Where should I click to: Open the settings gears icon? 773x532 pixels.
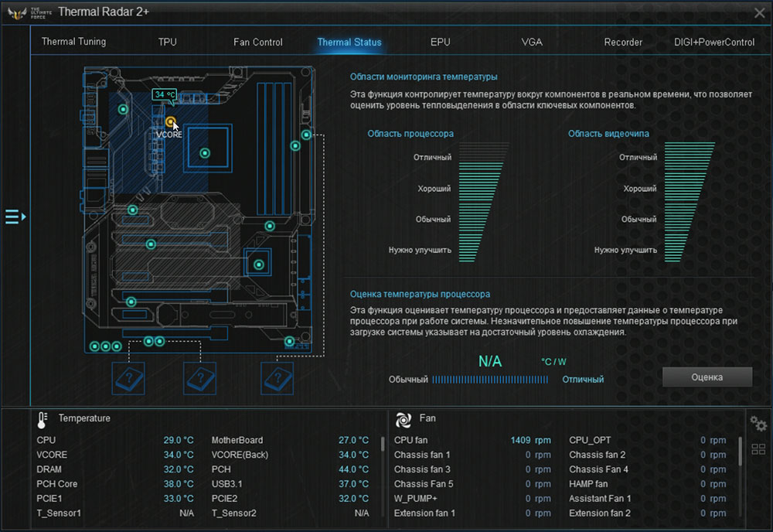click(x=758, y=424)
